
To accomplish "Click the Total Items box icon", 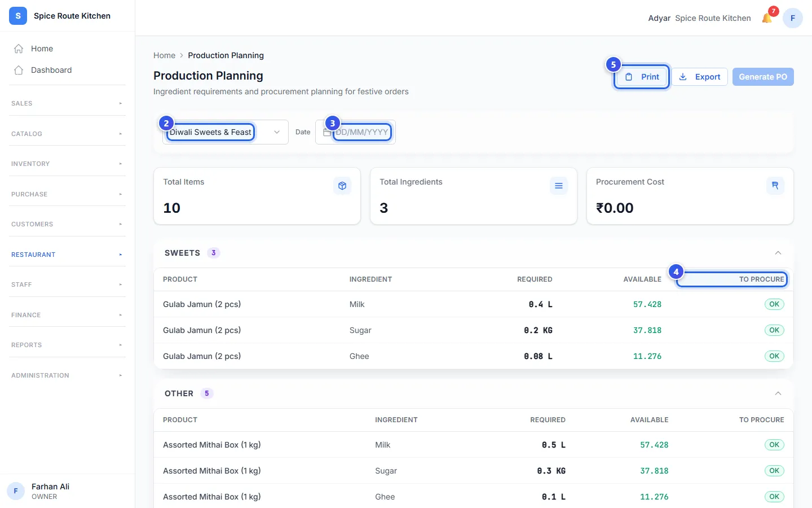I will click(x=342, y=186).
